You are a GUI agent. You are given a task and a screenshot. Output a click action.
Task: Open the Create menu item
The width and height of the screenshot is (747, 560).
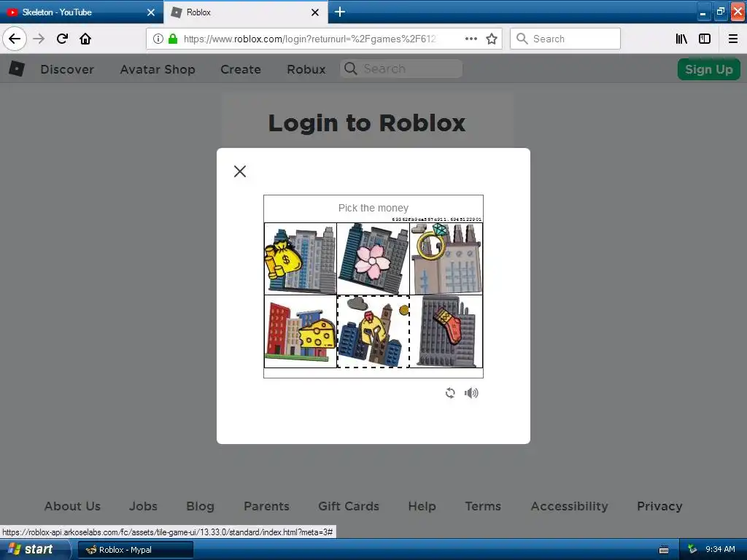241,69
